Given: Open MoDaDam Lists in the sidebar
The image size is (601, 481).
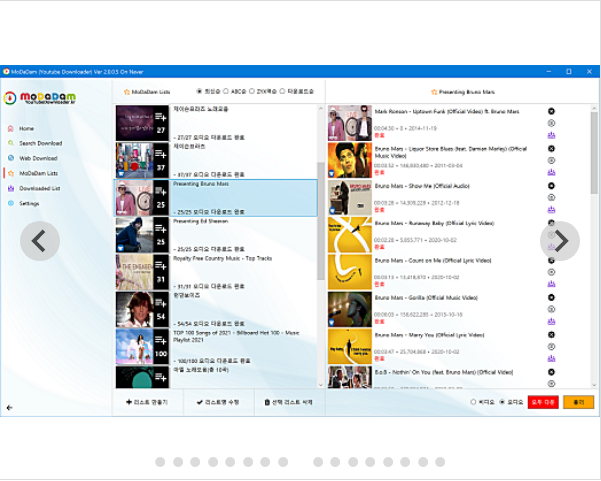Looking at the screenshot, I should coord(33,173).
